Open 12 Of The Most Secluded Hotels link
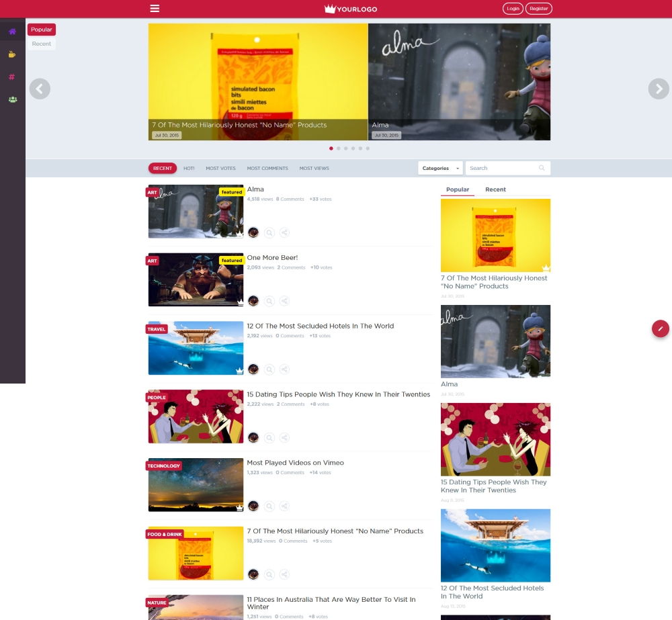Image resolution: width=672 pixels, height=620 pixels. (x=320, y=326)
